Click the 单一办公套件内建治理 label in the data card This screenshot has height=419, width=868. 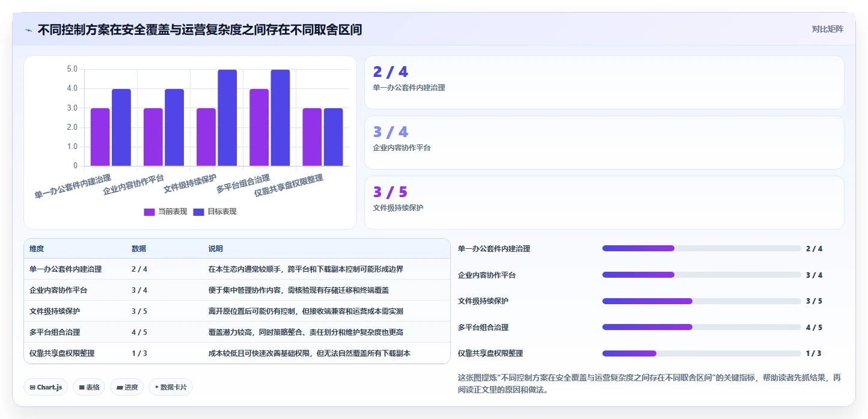[409, 88]
